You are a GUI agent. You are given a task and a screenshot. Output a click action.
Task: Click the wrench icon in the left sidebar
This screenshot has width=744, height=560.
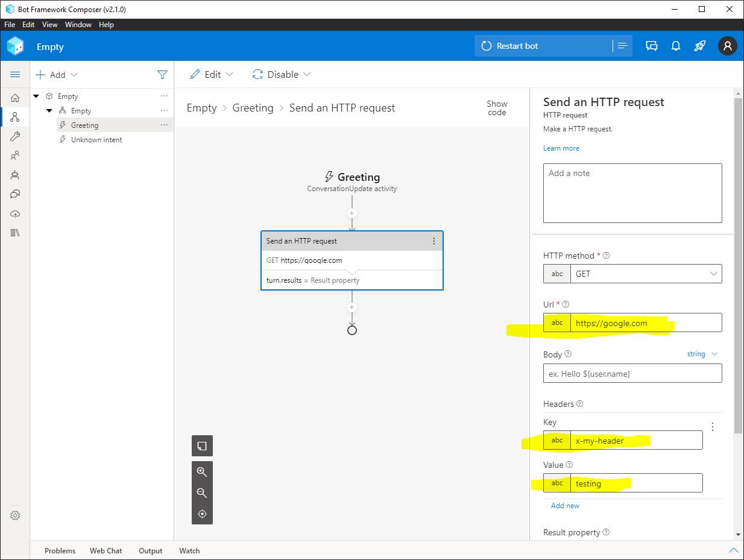point(15,136)
